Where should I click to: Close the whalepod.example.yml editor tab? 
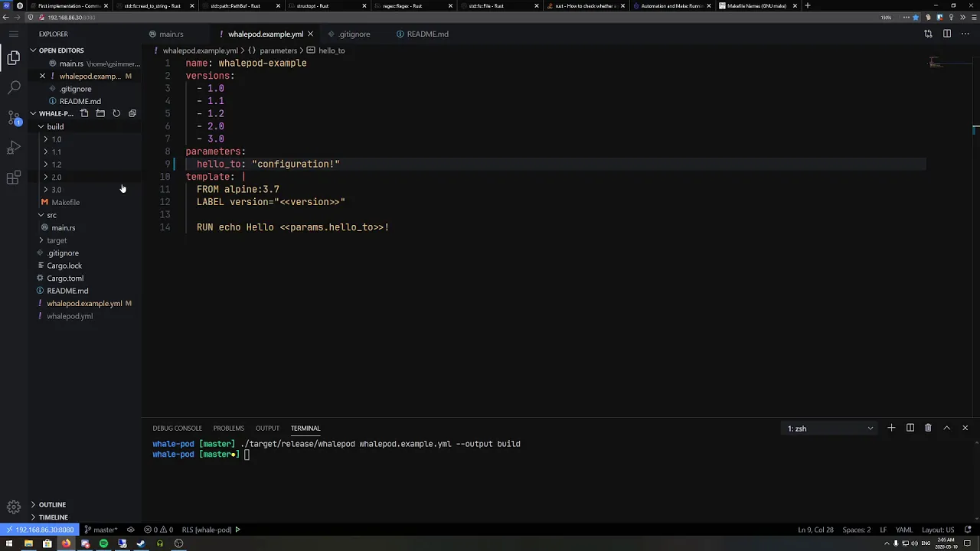click(x=310, y=34)
